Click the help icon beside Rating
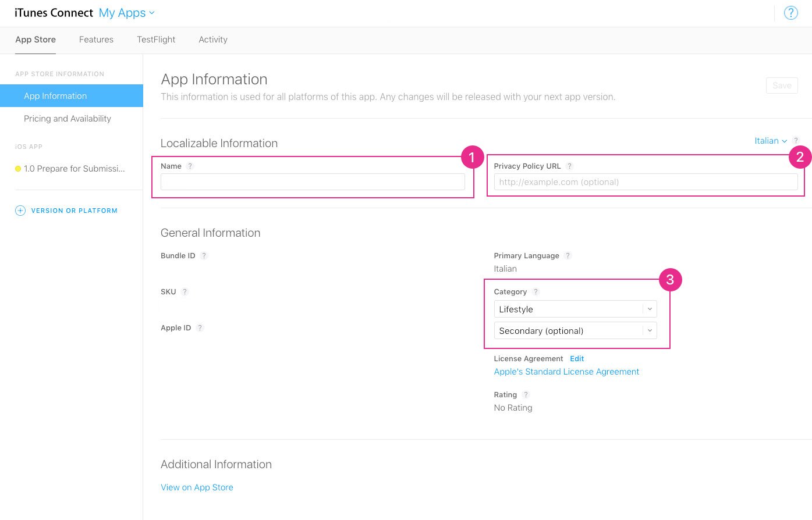The width and height of the screenshot is (812, 520). click(x=526, y=395)
